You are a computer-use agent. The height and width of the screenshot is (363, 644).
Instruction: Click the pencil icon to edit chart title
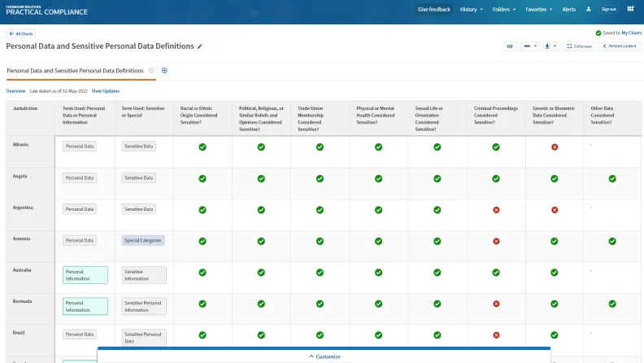tap(200, 46)
